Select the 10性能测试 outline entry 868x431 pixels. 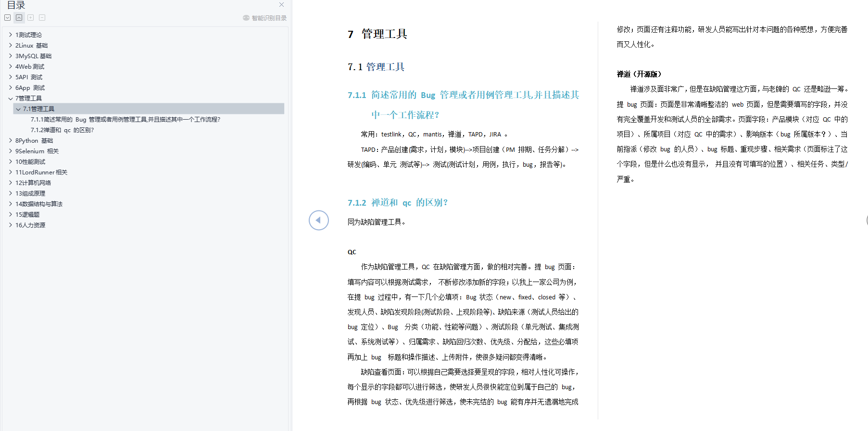[30, 161]
